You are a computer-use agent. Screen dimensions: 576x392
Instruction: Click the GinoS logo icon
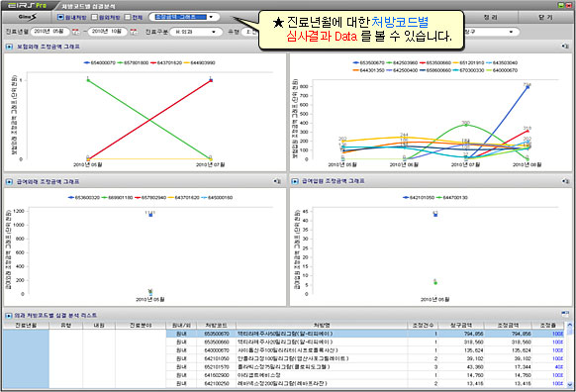pyautogui.click(x=28, y=17)
